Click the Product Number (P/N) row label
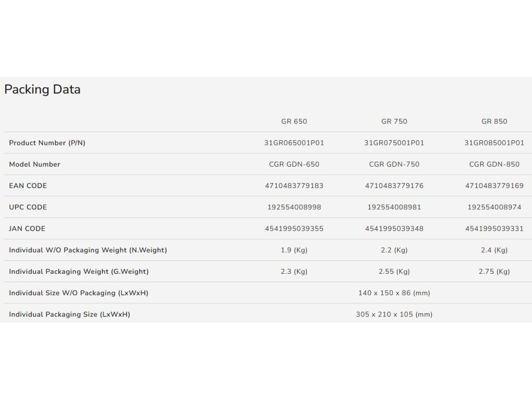Screen dimensions: 532x399 47,143
